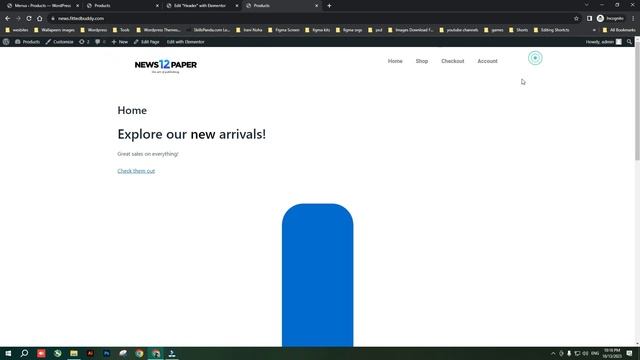
Task: Launch Adobe Illustrator from the taskbar
Action: [x=90, y=353]
